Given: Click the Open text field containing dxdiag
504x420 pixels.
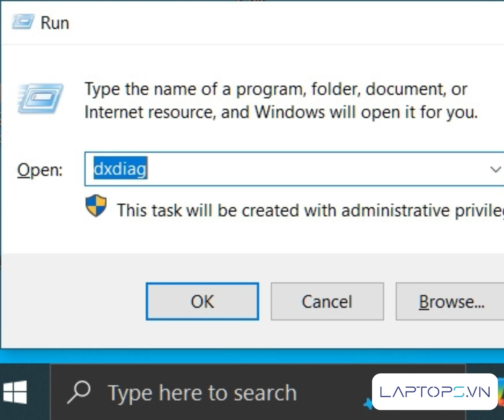Looking at the screenshot, I should 294,169.
